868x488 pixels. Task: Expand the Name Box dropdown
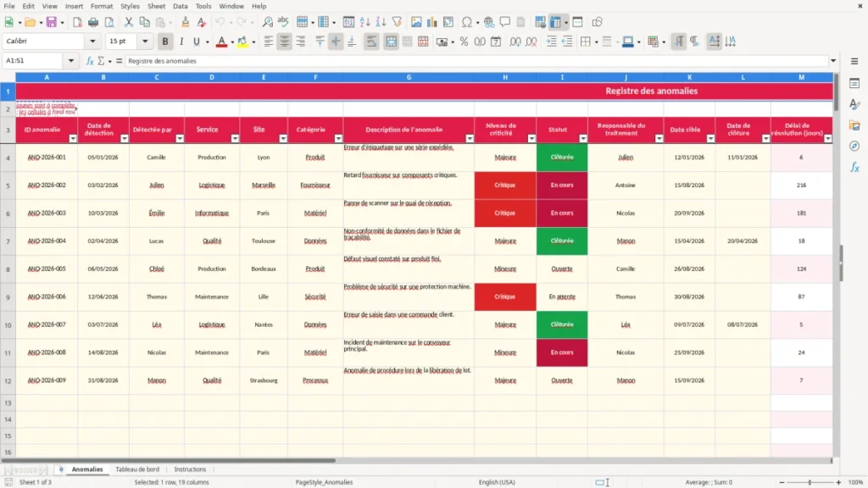point(71,61)
